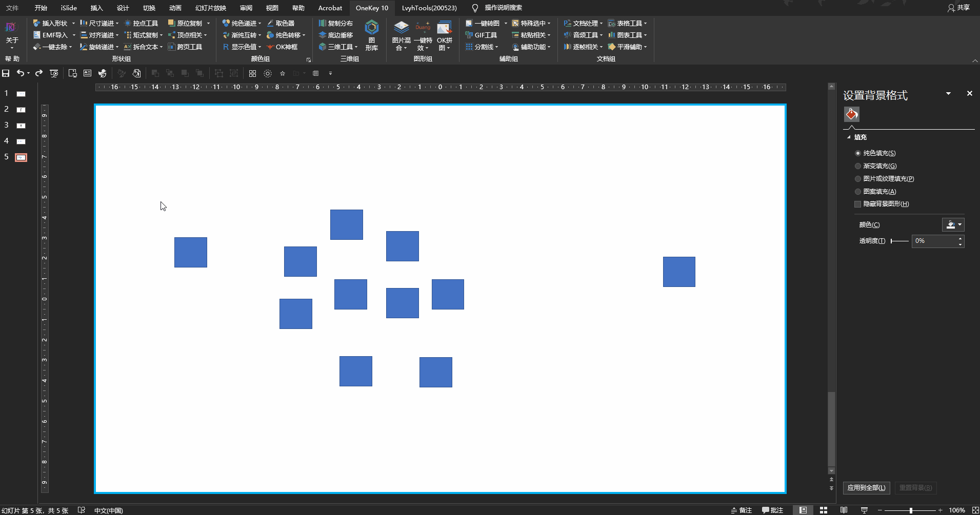Click 应用到全部 apply to all button
Screen dimensions: 980x515
866,488
